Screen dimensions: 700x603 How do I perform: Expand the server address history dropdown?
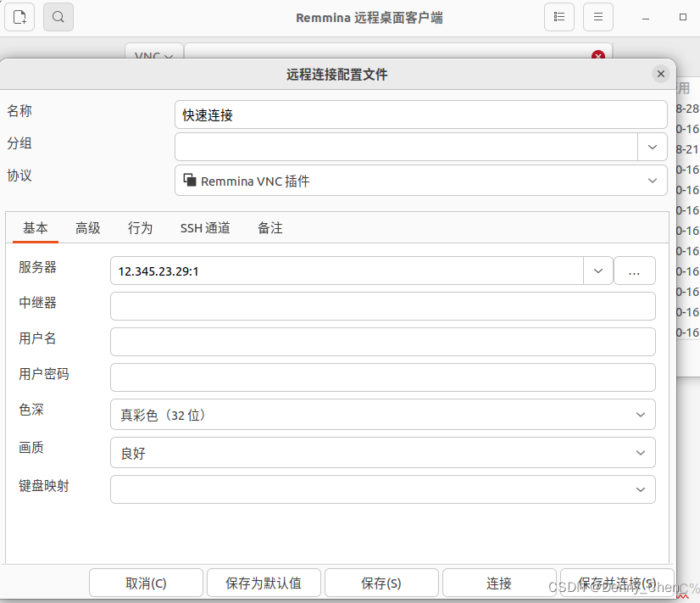pyautogui.click(x=597, y=271)
